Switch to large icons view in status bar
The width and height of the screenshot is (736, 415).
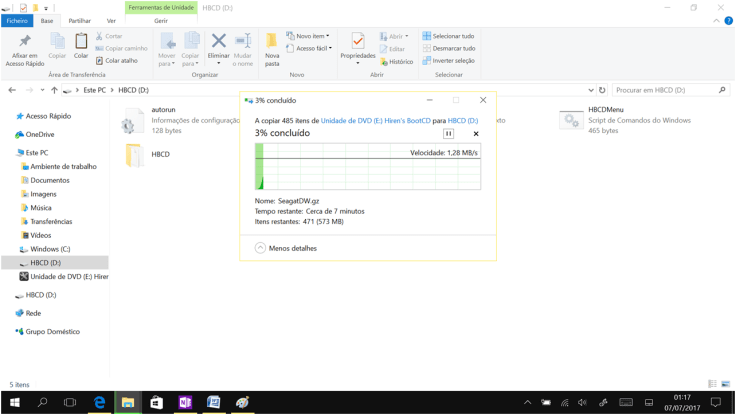pyautogui.click(x=725, y=384)
